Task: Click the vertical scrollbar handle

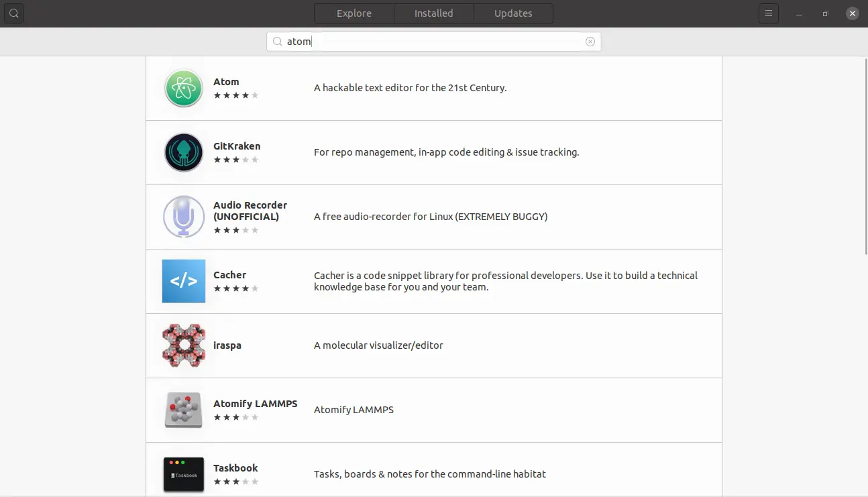Action: pyautogui.click(x=865, y=156)
